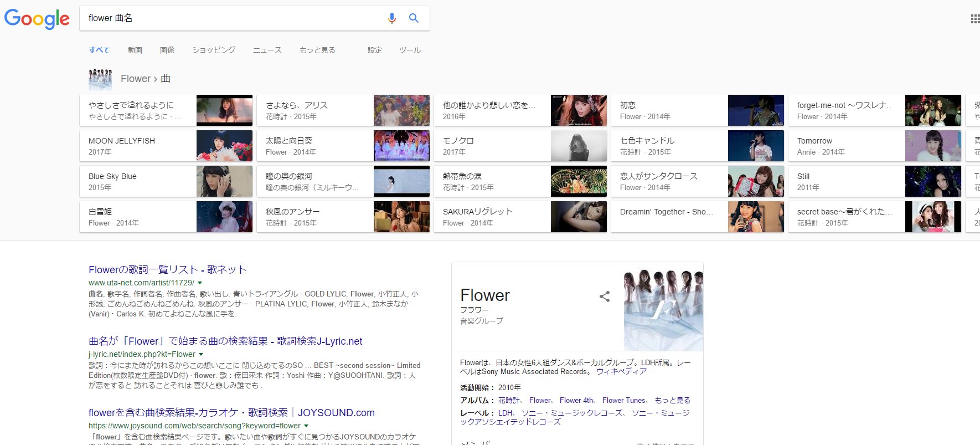Viewport: 980px width, 445px height.
Task: Open song card モノクロ
Action: point(520,146)
